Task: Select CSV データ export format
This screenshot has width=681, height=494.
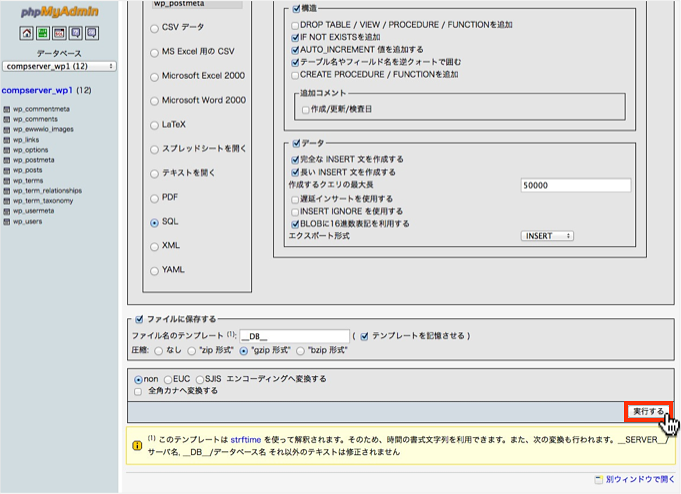Action: tap(154, 28)
